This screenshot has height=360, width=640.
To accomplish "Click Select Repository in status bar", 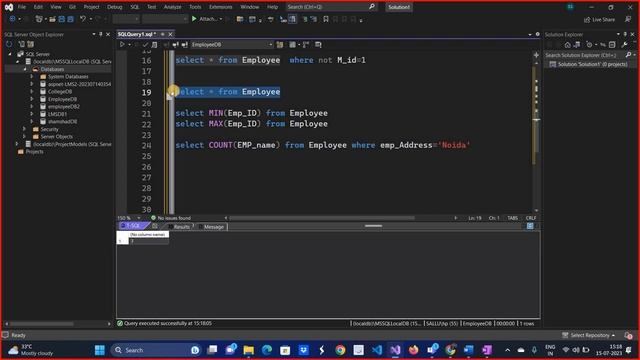I will tap(589, 335).
